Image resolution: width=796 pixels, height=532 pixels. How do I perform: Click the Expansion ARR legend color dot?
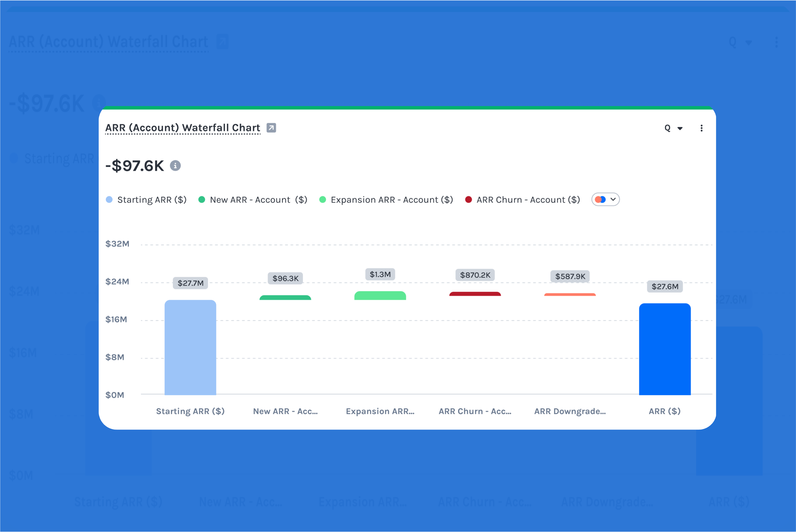coord(323,199)
